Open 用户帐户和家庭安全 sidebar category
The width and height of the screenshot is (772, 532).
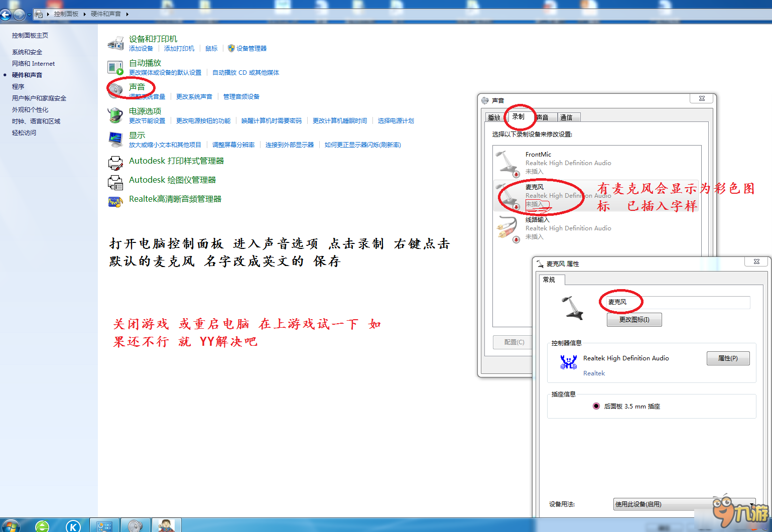[x=39, y=98]
